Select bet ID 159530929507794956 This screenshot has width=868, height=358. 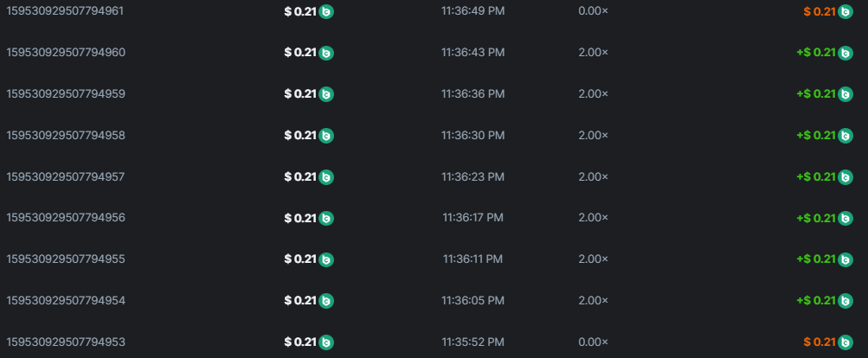click(x=66, y=218)
